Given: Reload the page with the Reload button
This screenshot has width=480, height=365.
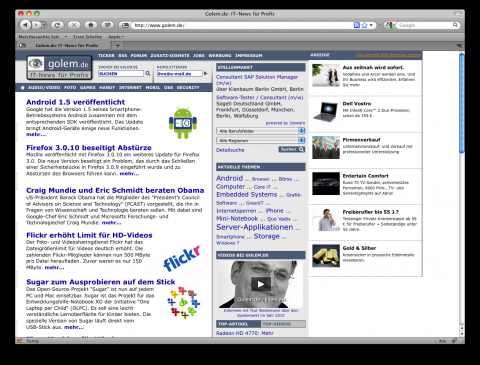Looking at the screenshot, I should point(57,25).
